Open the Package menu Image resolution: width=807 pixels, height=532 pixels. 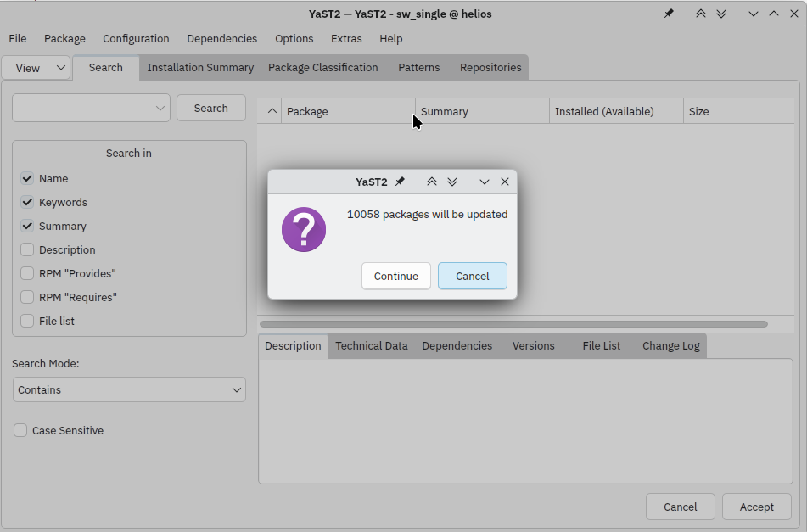coord(64,38)
